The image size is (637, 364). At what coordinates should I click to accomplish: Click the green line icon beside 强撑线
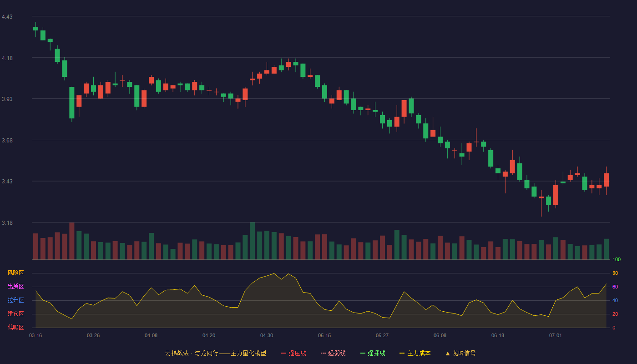point(363,353)
